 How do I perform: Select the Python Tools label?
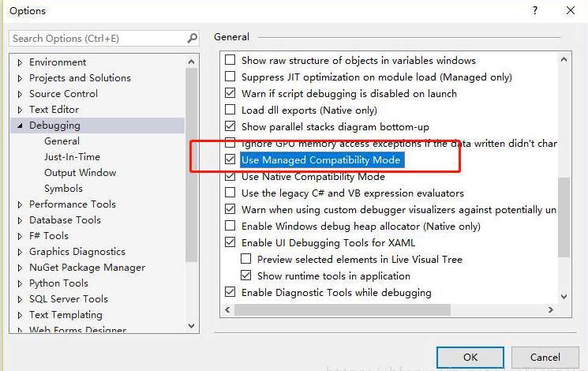[x=58, y=283]
